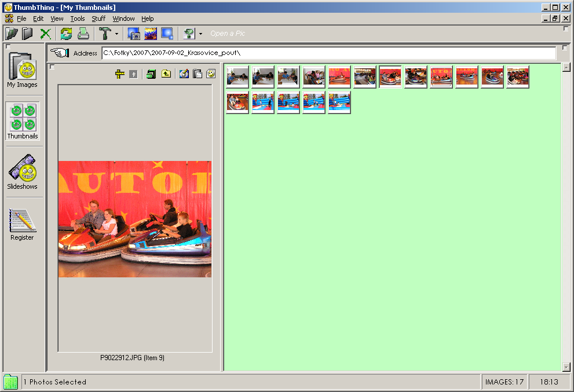Select the third thumbnail in second row
The height and width of the screenshot is (392, 574).
pyautogui.click(x=288, y=102)
